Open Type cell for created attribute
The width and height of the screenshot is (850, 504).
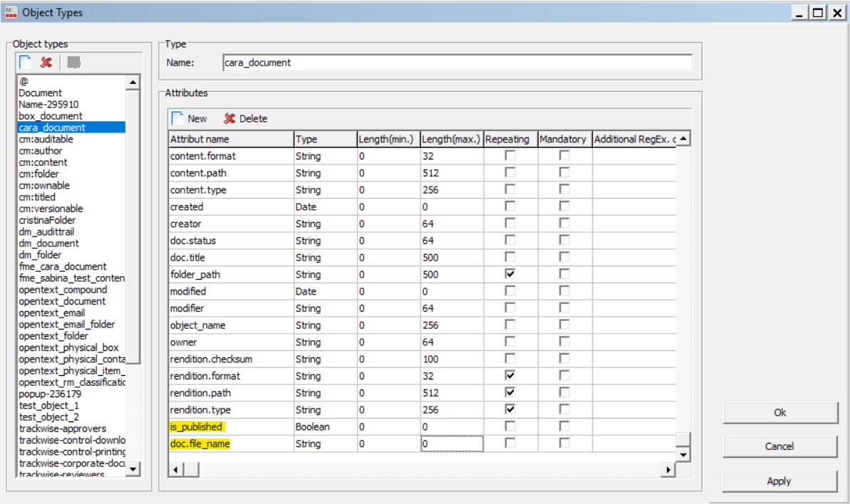tap(325, 207)
